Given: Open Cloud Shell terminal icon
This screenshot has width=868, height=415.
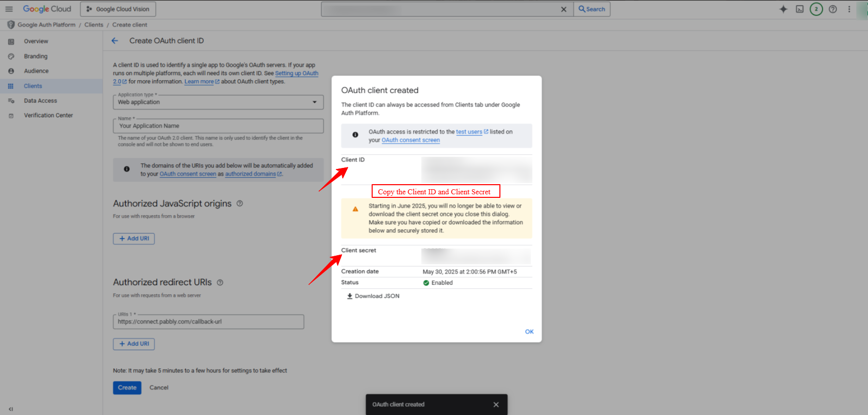Looking at the screenshot, I should 800,9.
